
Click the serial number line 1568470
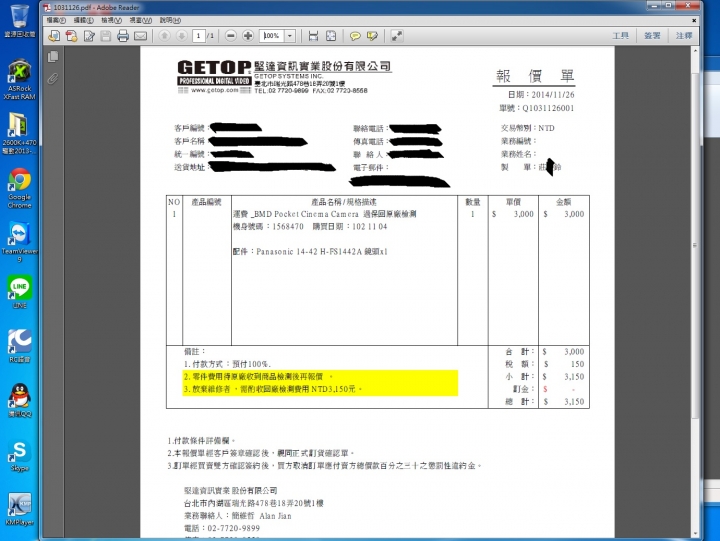[x=310, y=226]
